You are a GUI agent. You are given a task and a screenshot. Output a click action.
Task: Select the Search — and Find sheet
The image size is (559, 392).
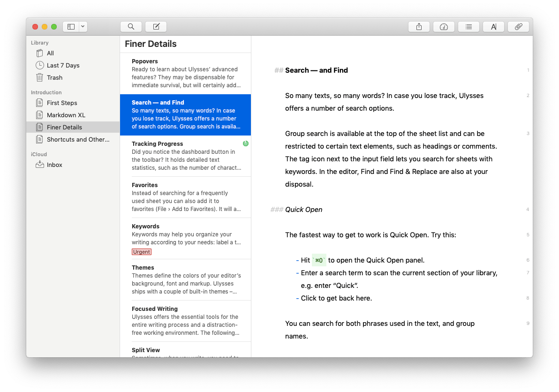coord(185,115)
